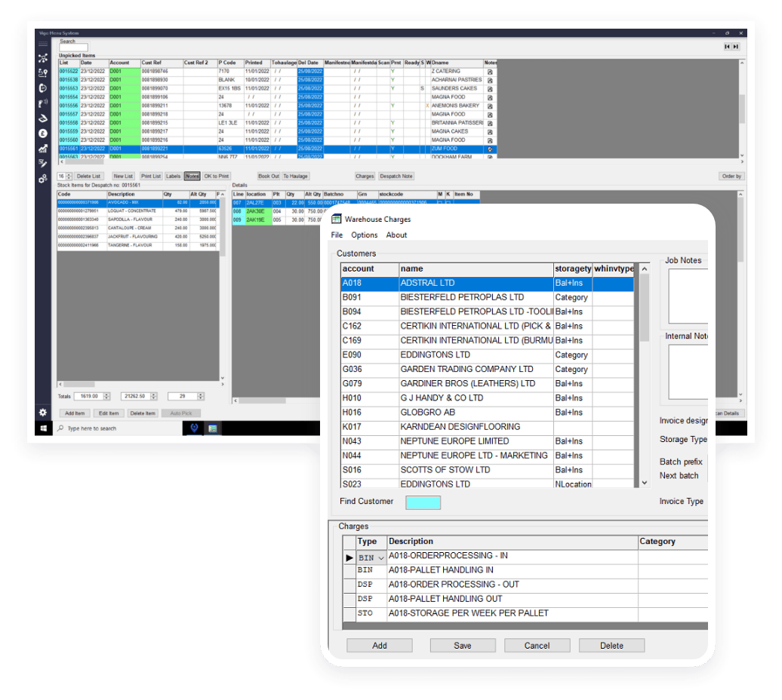The height and width of the screenshot is (700, 782).
Task: Click the hamburger menu icon at sidebar top
Action: click(x=43, y=45)
